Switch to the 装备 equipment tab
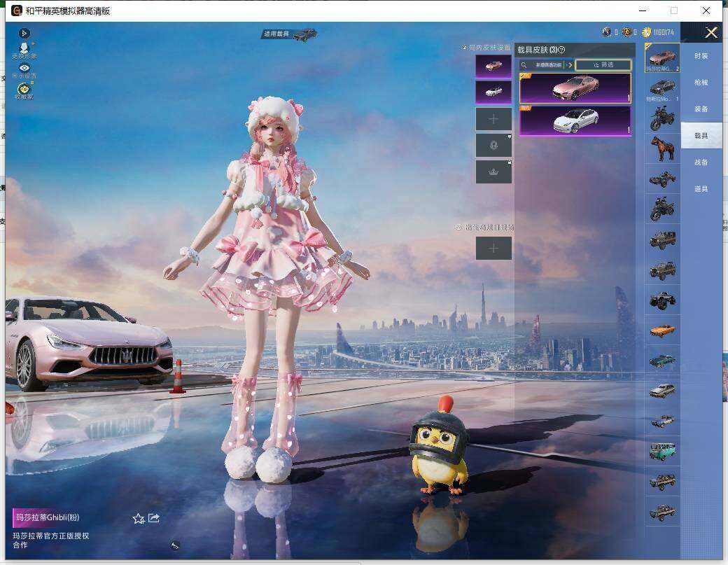Screen dimensions: 728x565 pyautogui.click(x=701, y=109)
